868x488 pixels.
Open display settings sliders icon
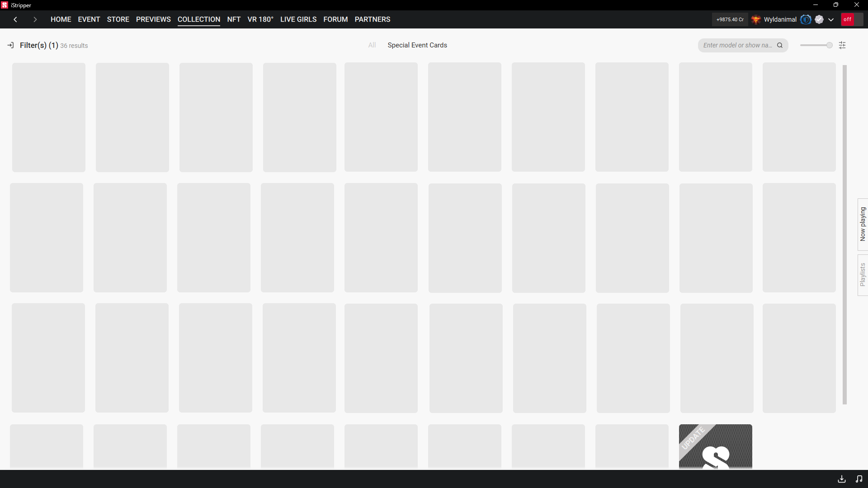pyautogui.click(x=842, y=45)
